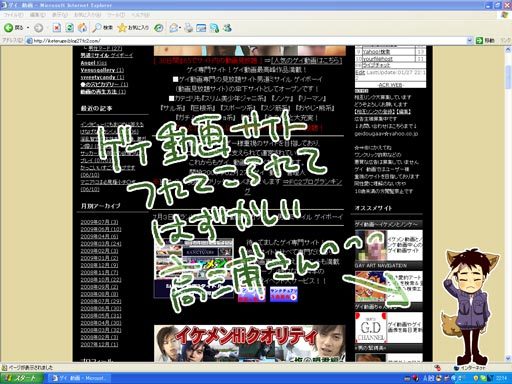Open the 編集(E) menu

(x=37, y=15)
